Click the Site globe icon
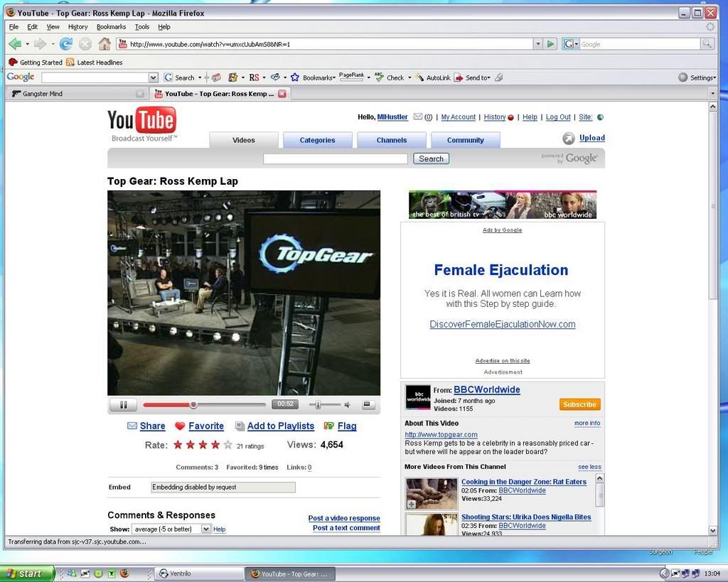Screen dimensions: 728x582 pos(600,117)
